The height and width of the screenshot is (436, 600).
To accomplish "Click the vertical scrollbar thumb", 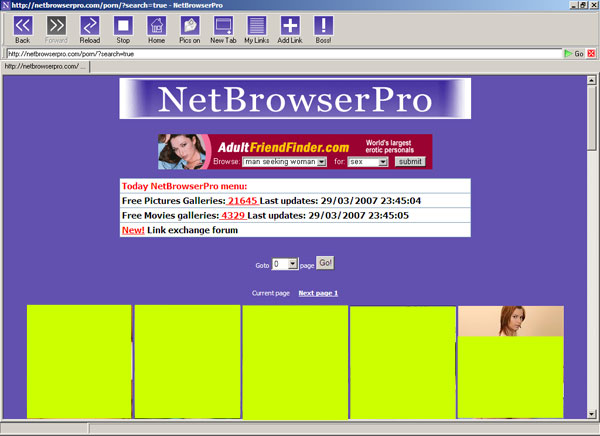I will tap(592, 118).
